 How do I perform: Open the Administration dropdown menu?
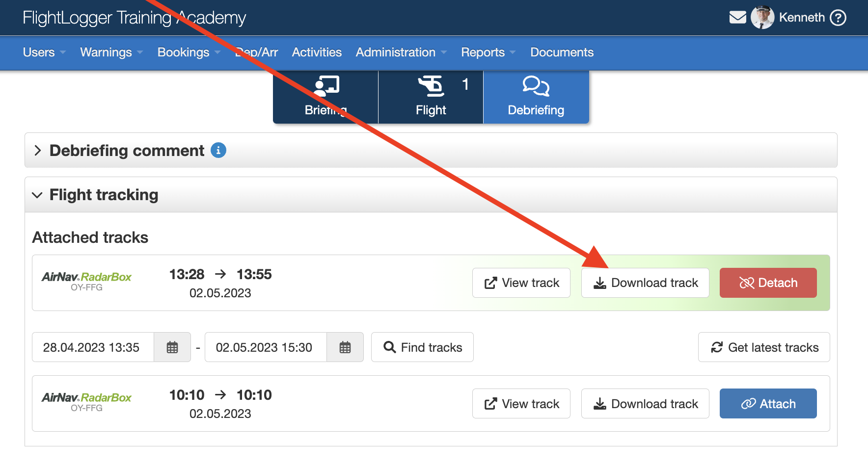click(x=401, y=52)
